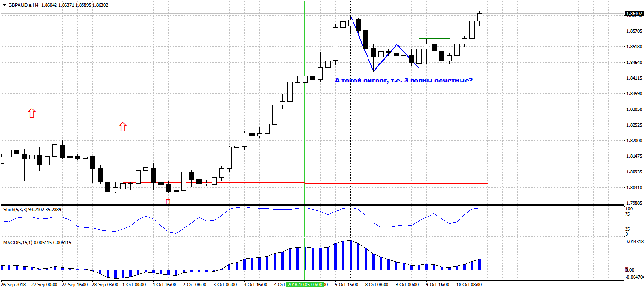The height and width of the screenshot is (290, 644).
Task: Click the MACD histogram peak bar
Action: [350, 255]
